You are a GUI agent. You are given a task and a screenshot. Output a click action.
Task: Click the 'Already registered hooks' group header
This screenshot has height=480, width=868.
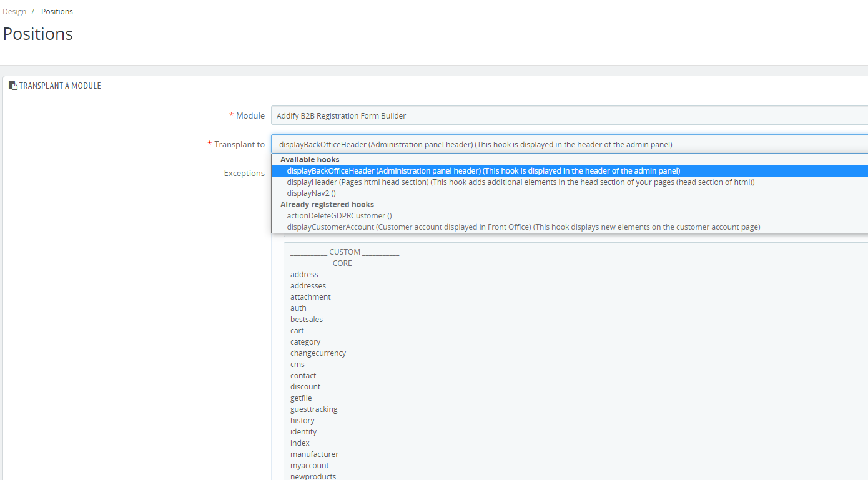click(327, 205)
